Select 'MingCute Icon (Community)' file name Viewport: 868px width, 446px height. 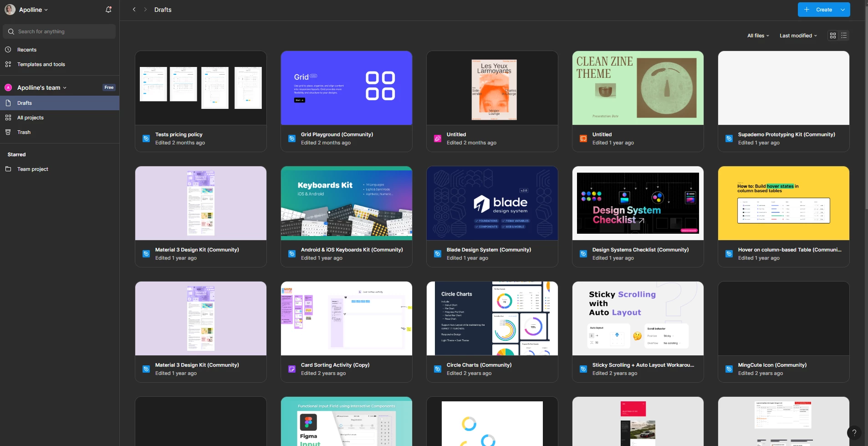772,365
